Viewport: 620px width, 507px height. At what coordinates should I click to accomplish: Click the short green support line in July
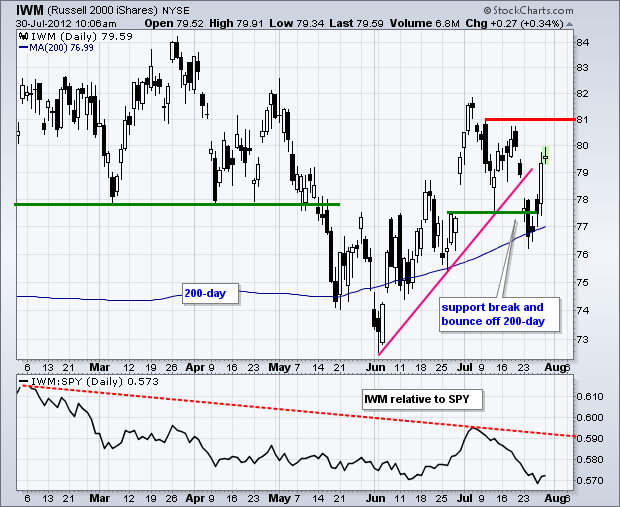click(492, 213)
